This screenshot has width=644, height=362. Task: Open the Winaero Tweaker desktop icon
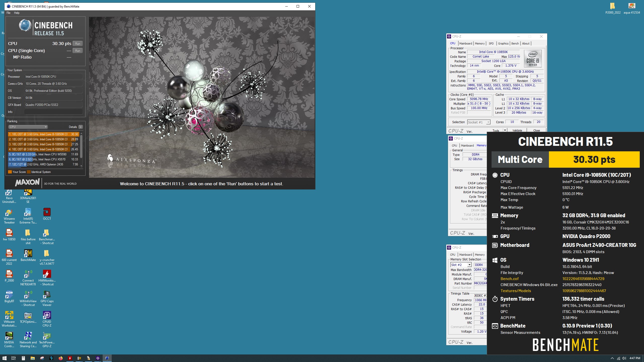click(9, 216)
